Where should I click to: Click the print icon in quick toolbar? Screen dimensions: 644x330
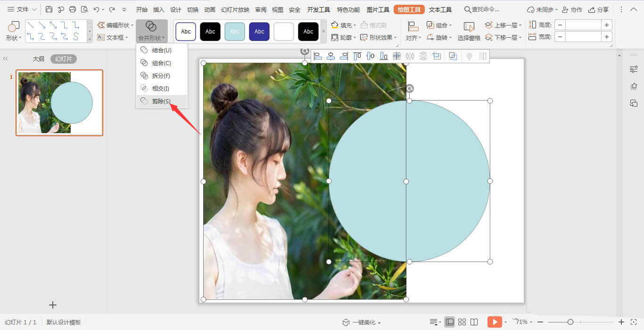pos(73,9)
